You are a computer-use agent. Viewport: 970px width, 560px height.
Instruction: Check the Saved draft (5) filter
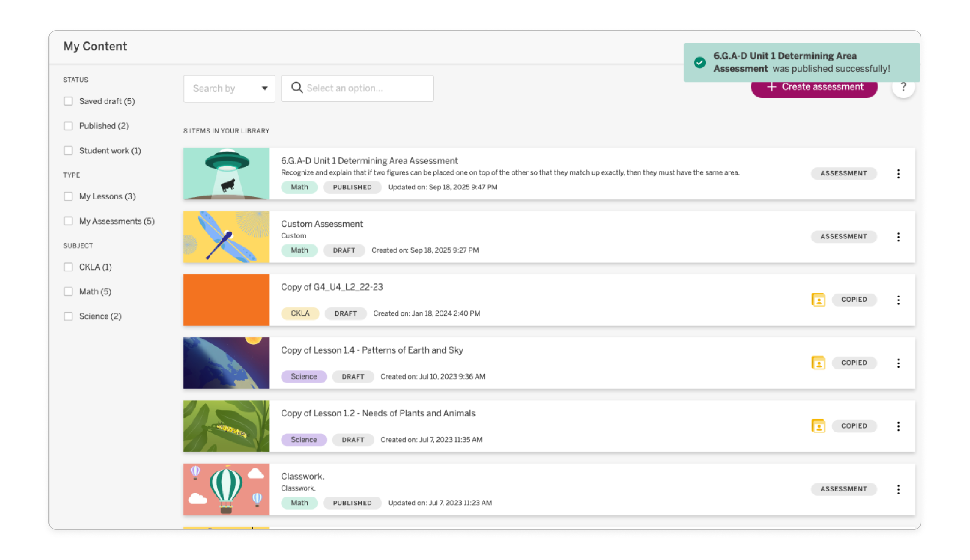click(x=68, y=101)
